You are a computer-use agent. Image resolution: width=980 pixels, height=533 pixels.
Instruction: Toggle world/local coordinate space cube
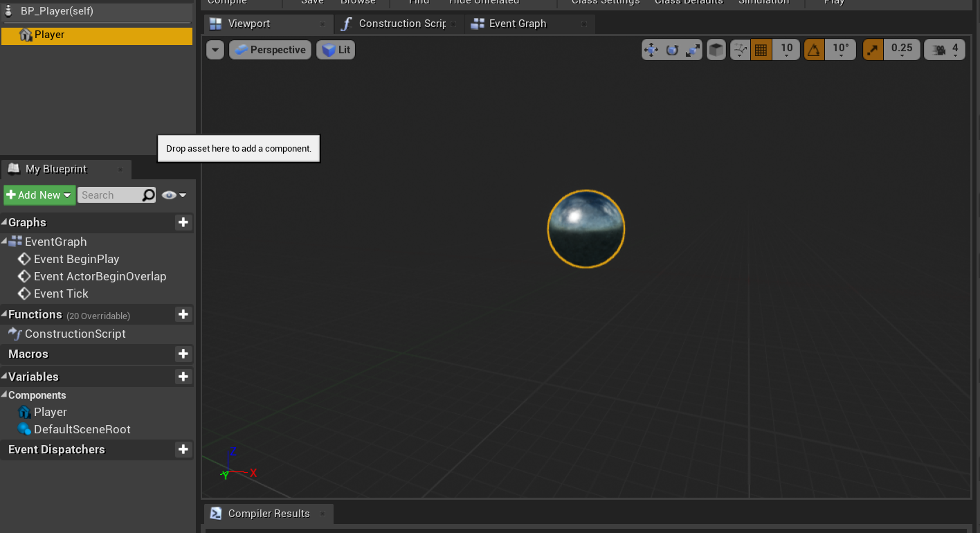[x=716, y=50]
